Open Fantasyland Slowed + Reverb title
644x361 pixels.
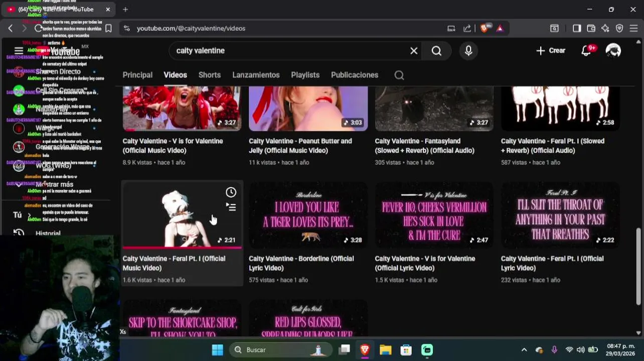(x=425, y=145)
